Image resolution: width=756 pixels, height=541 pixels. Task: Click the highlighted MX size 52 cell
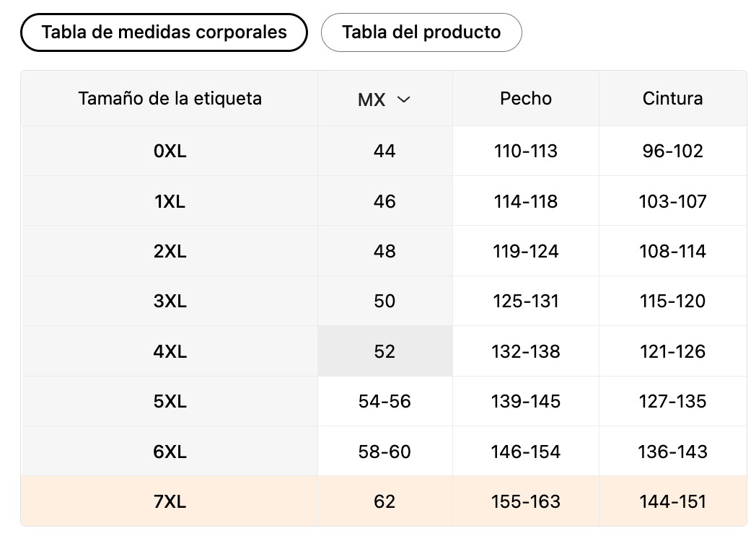click(x=384, y=351)
